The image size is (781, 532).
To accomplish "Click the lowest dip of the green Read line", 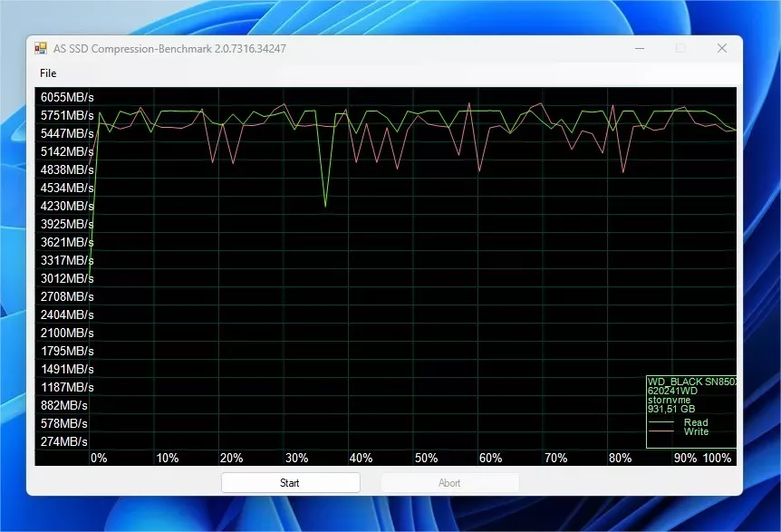I will tap(325, 206).
